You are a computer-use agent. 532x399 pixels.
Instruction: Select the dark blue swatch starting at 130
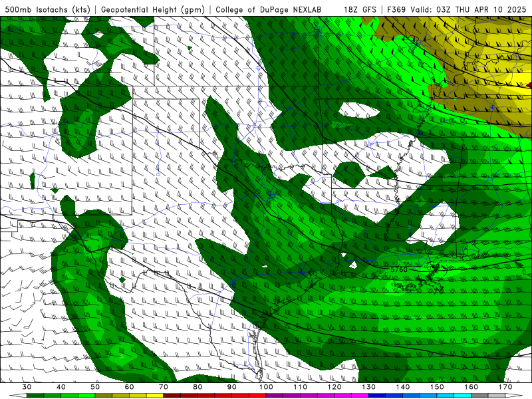377,396
